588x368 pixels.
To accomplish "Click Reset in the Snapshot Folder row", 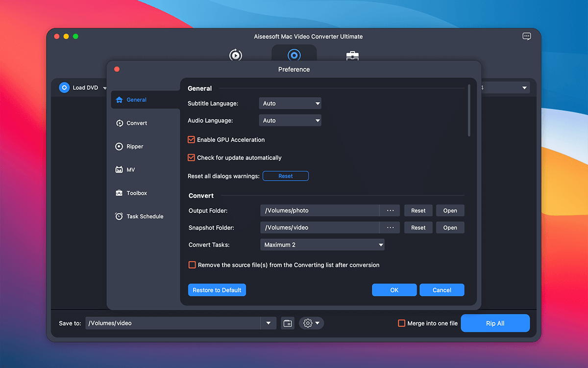I will coord(418,228).
